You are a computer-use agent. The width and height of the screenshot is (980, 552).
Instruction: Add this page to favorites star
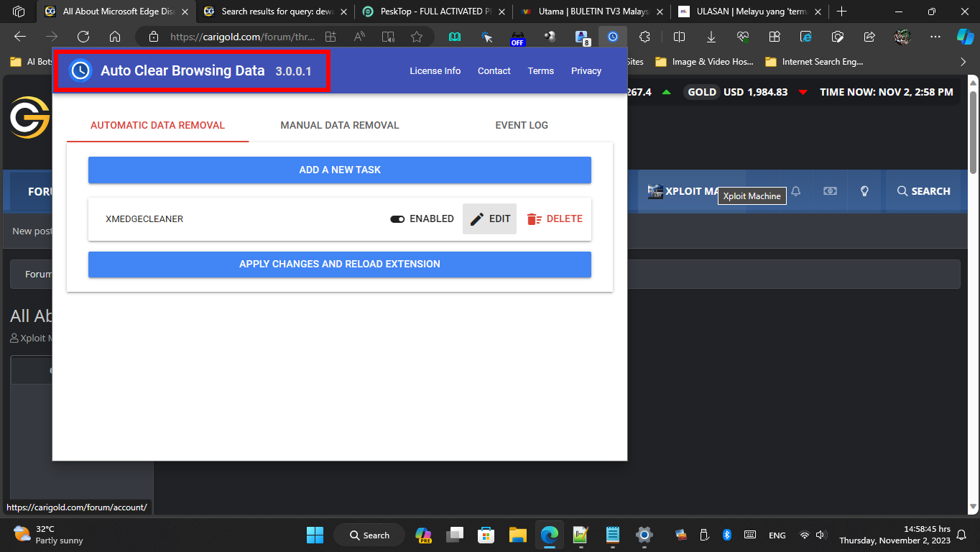pyautogui.click(x=417, y=37)
